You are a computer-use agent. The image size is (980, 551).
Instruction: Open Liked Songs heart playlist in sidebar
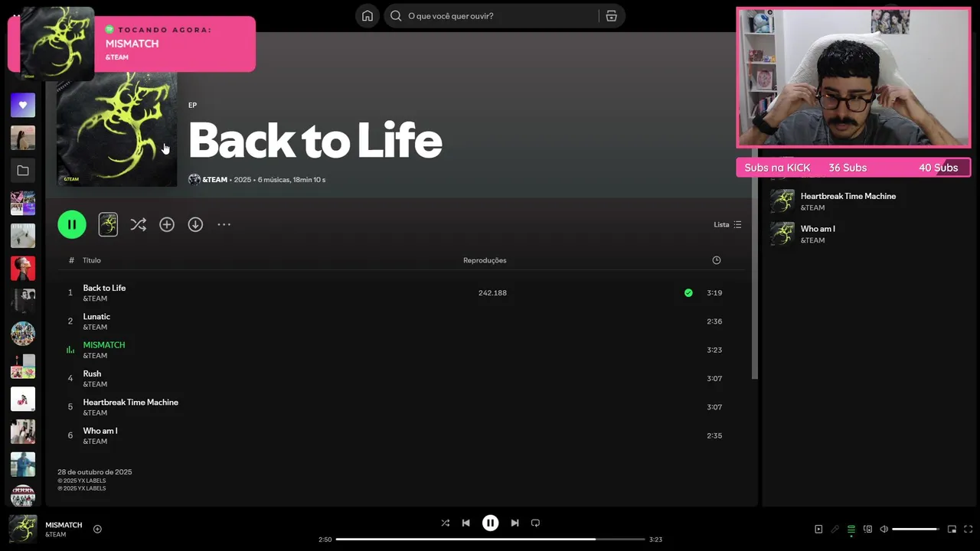tap(23, 105)
